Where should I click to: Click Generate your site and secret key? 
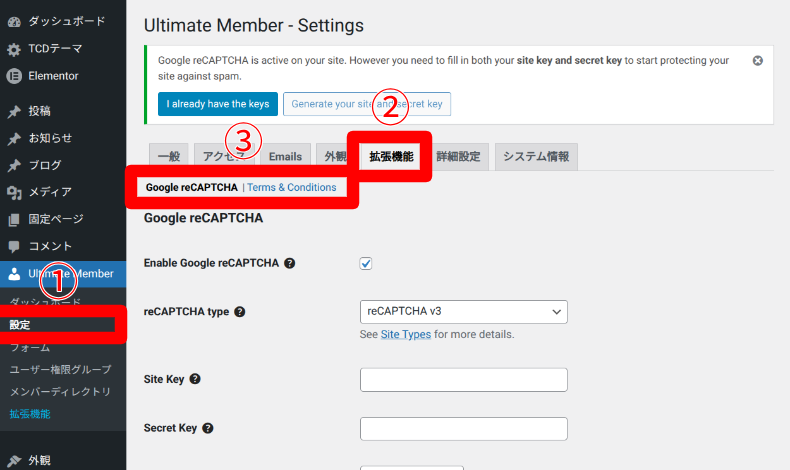point(367,104)
